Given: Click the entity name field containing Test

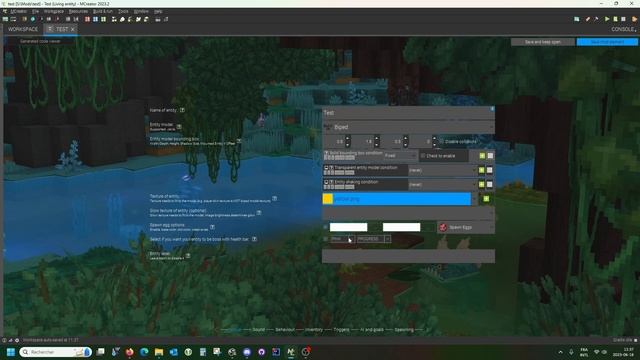Looking at the screenshot, I should click(x=409, y=113).
